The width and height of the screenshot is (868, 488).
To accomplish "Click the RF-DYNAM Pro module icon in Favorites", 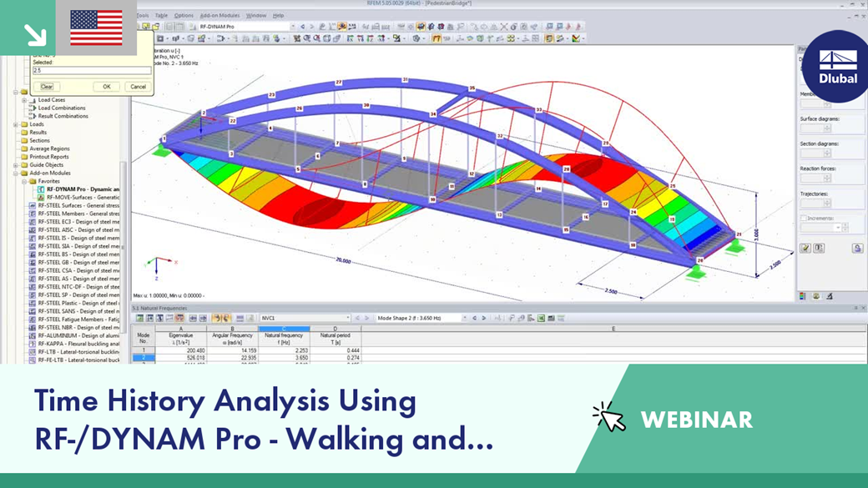I will (x=41, y=189).
